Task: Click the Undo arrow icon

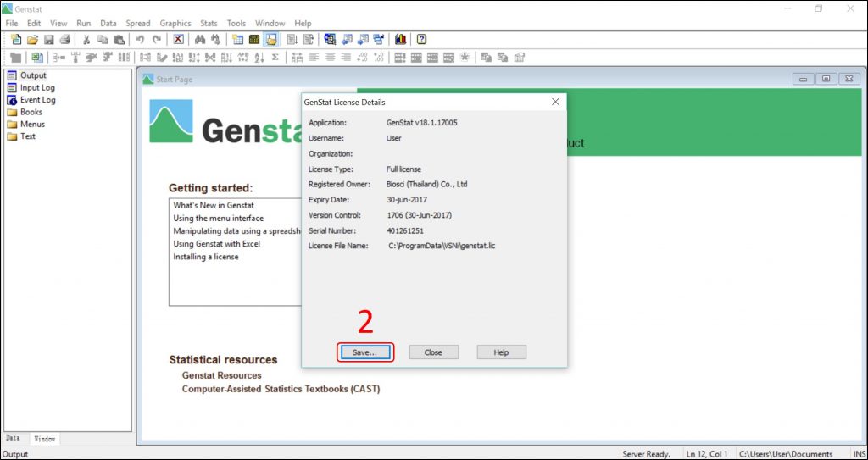Action: [x=140, y=39]
